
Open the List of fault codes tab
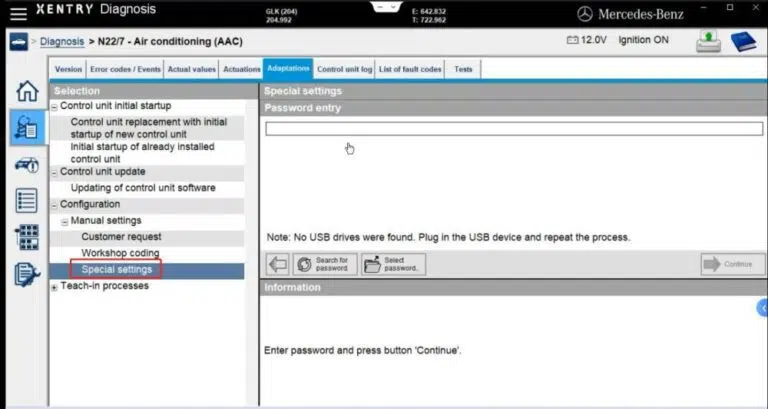(410, 69)
